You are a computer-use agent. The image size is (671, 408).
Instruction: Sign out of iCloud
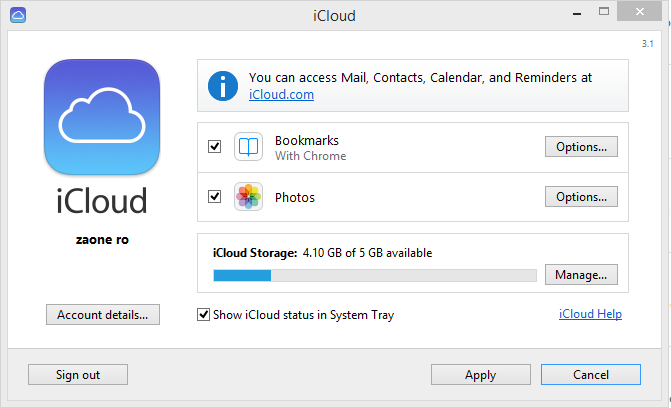tap(78, 375)
